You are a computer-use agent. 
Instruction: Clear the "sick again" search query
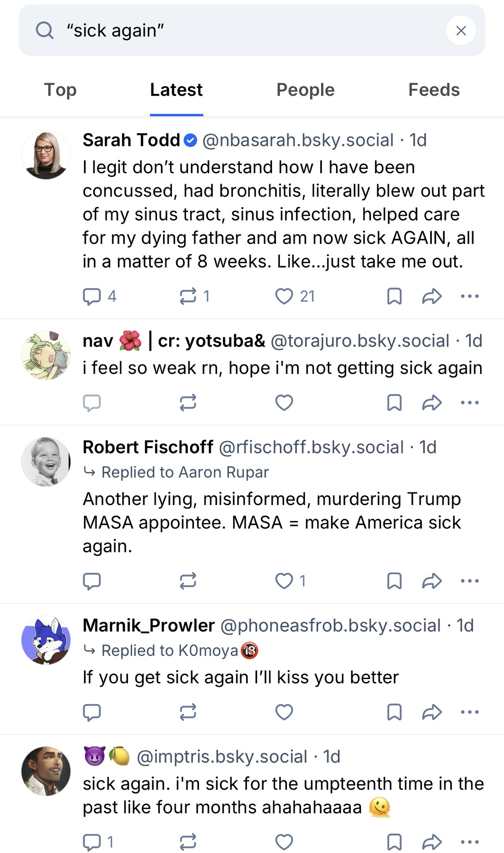pyautogui.click(x=461, y=31)
